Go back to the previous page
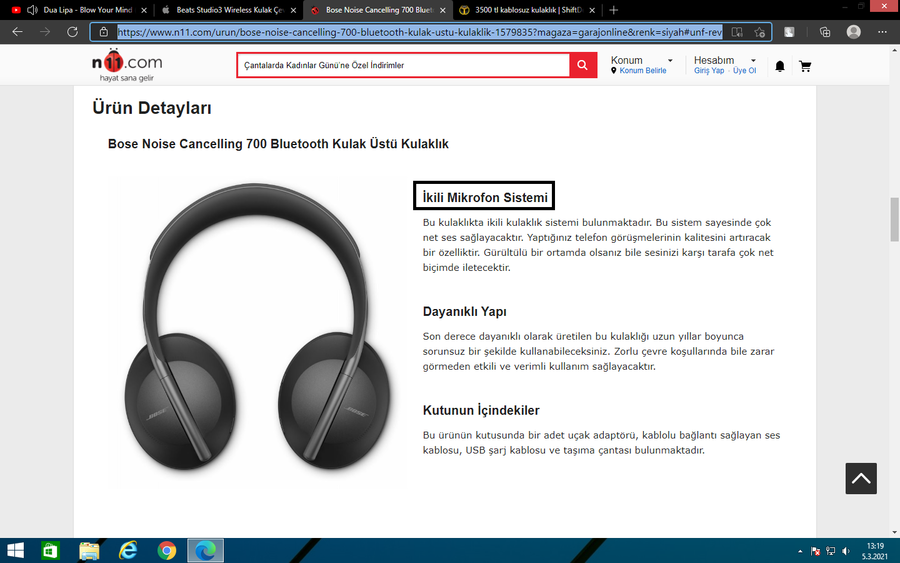This screenshot has height=563, width=900. [x=17, y=32]
